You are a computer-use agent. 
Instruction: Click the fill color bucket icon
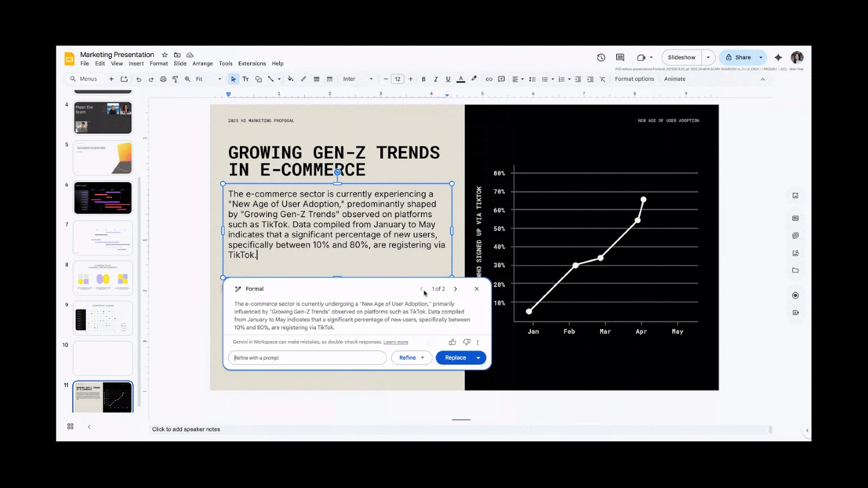[291, 79]
